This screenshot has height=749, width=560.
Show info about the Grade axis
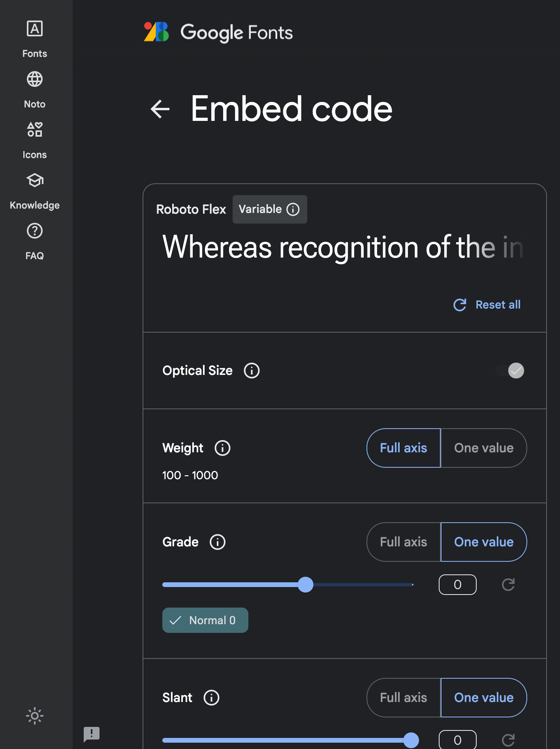pyautogui.click(x=216, y=542)
